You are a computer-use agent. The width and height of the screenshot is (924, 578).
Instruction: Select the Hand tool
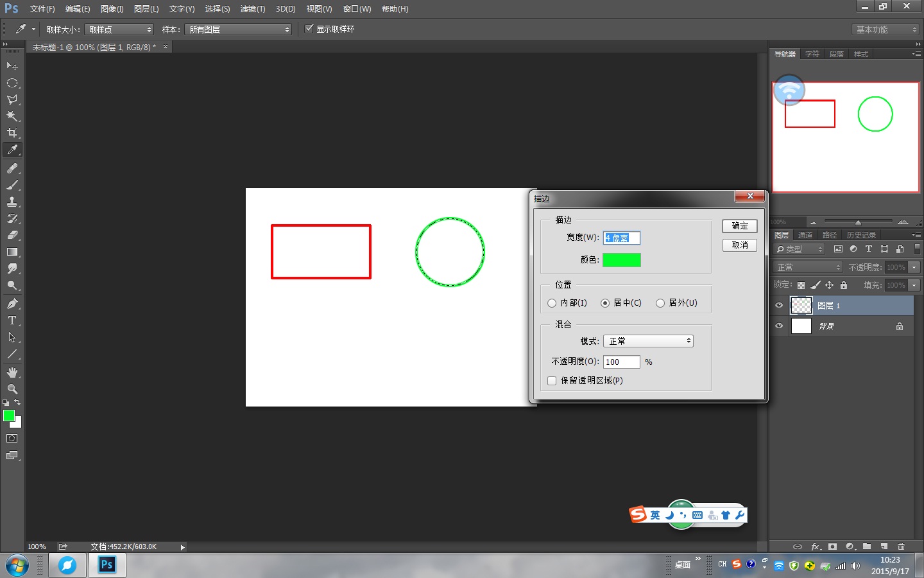12,372
